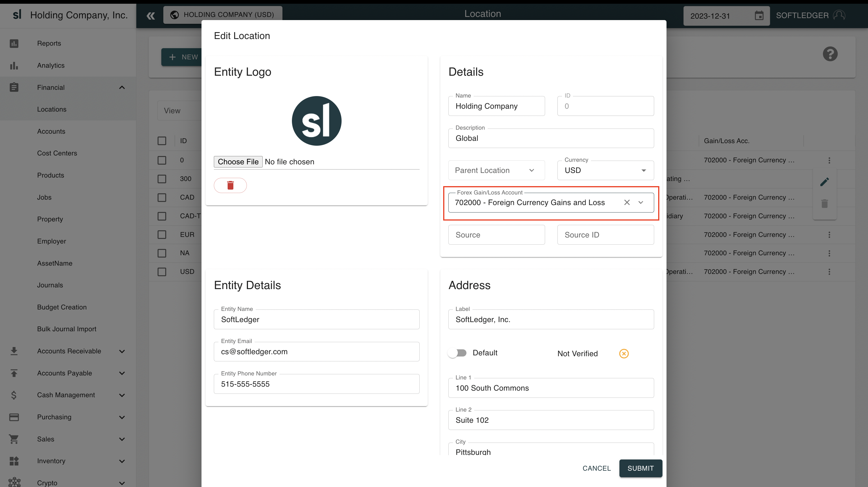Viewport: 868px width, 487px height.
Task: Click the Crypto network icon
Action: pyautogui.click(x=14, y=483)
